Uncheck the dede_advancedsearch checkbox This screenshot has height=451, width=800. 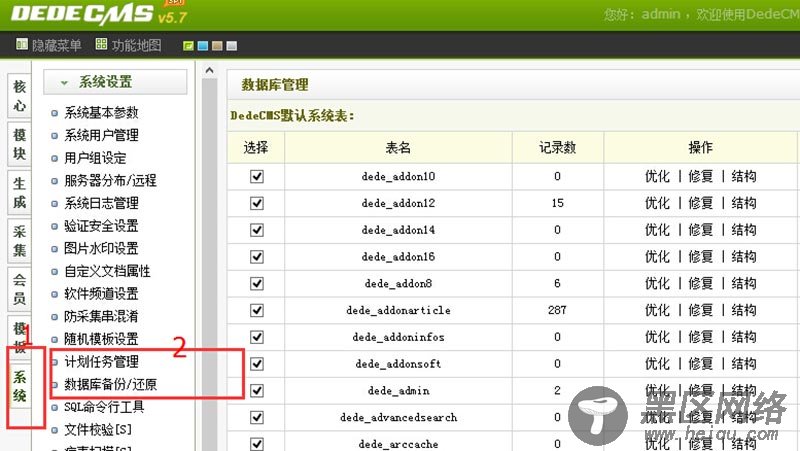point(257,417)
